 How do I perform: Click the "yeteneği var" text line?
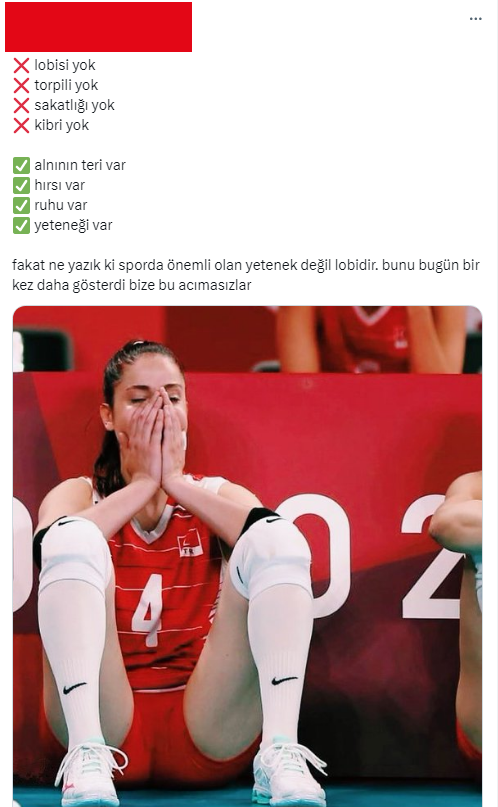point(73,226)
